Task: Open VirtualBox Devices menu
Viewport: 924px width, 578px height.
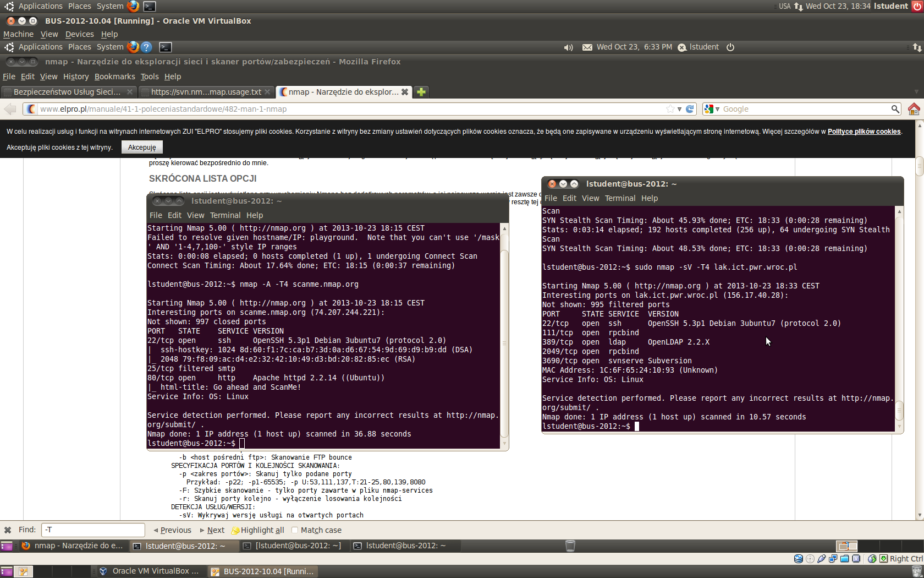Action: (79, 34)
